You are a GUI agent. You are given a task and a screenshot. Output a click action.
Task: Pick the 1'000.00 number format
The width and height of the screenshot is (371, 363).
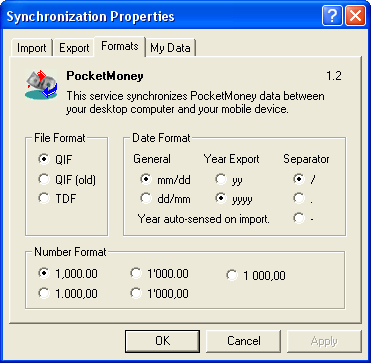point(159,273)
